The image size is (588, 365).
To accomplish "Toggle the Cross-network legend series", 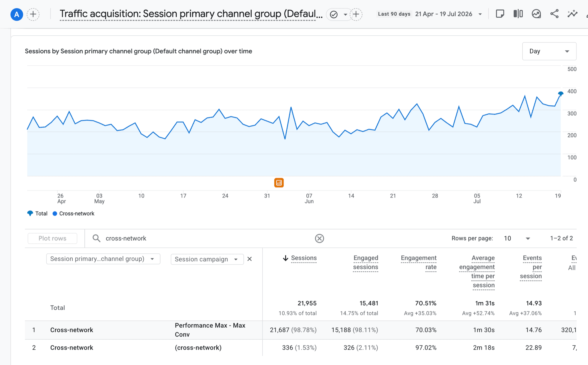I will [x=73, y=213].
